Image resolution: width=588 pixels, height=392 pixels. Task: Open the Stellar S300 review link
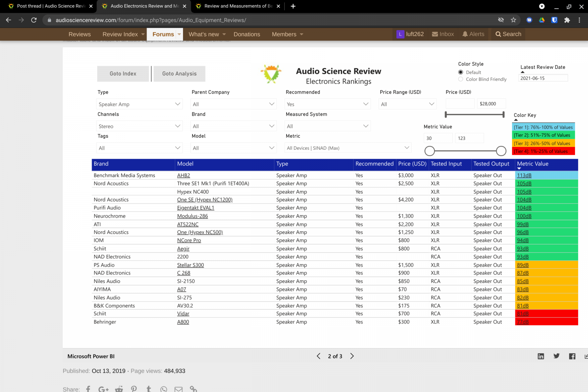[x=191, y=265]
